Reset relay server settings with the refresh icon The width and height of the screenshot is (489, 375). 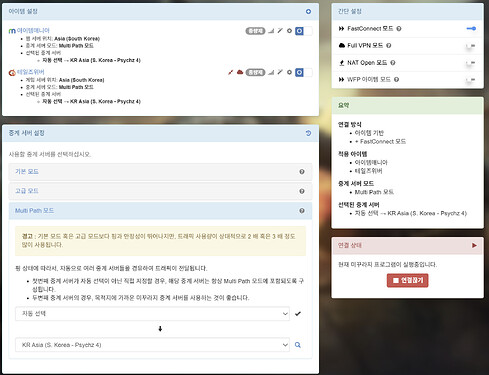point(308,133)
